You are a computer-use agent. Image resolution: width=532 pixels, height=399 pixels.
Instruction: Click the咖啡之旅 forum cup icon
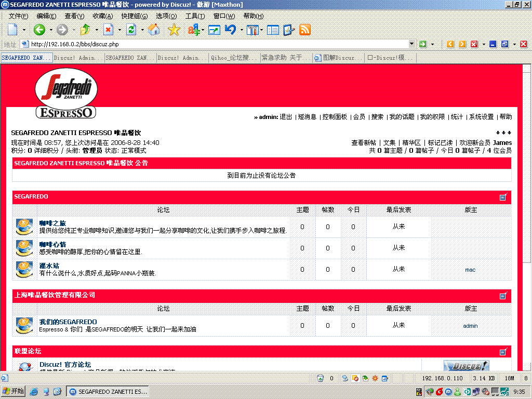click(24, 227)
